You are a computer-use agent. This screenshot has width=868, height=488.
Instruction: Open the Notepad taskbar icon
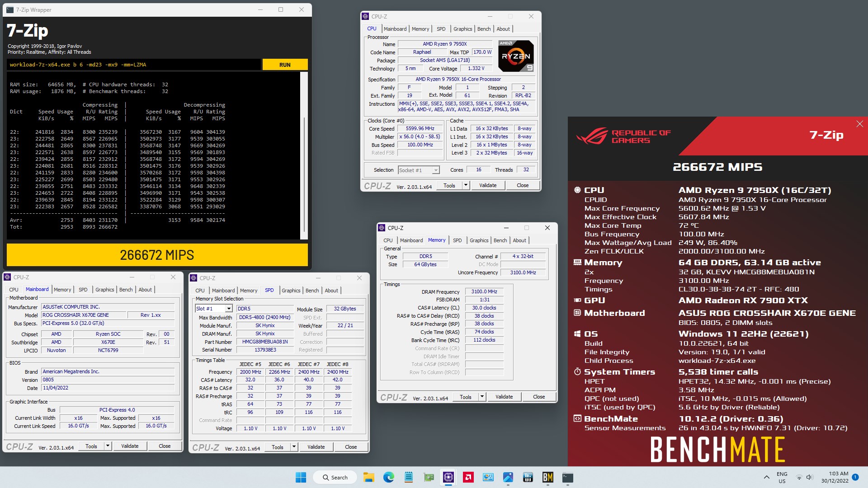[409, 477]
